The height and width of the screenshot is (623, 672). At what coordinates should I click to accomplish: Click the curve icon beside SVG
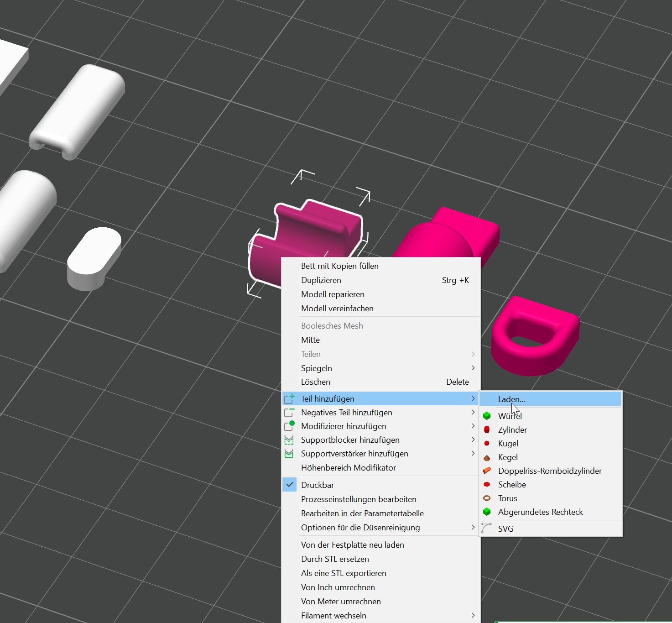click(x=486, y=529)
